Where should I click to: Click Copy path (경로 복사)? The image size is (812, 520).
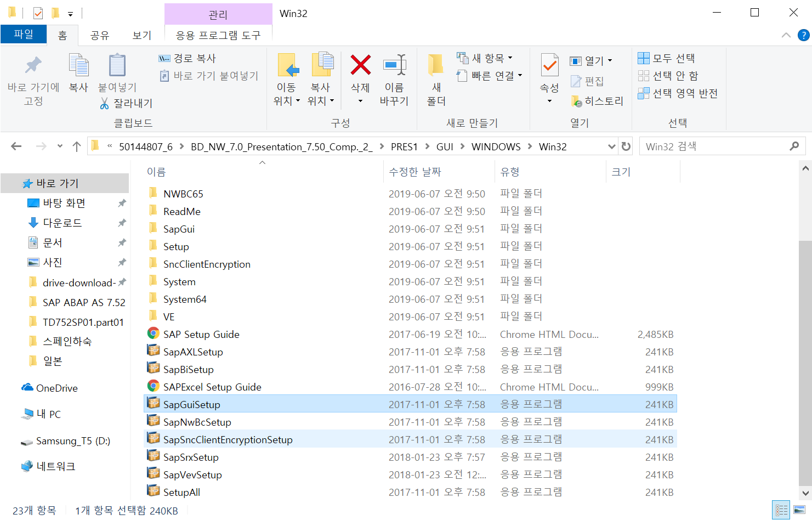(188, 58)
